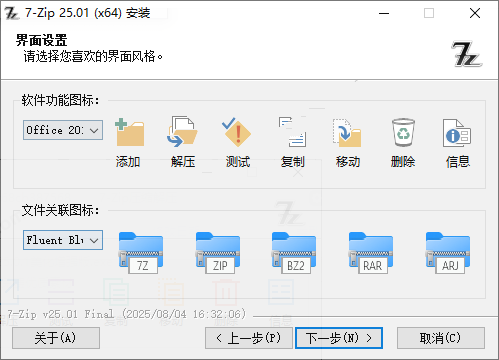Click the 请选择您喜欢的界面风格 subtitle
Viewport: 499px width, 360px height.
pyautogui.click(x=93, y=56)
